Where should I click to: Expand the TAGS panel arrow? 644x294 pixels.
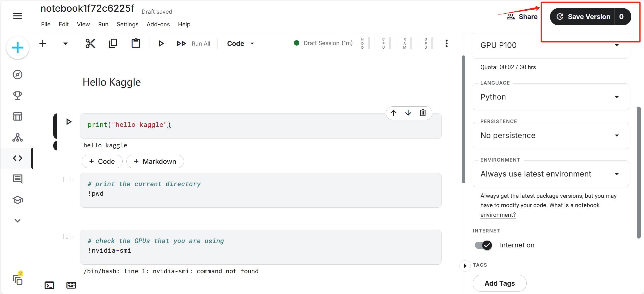[x=465, y=266]
